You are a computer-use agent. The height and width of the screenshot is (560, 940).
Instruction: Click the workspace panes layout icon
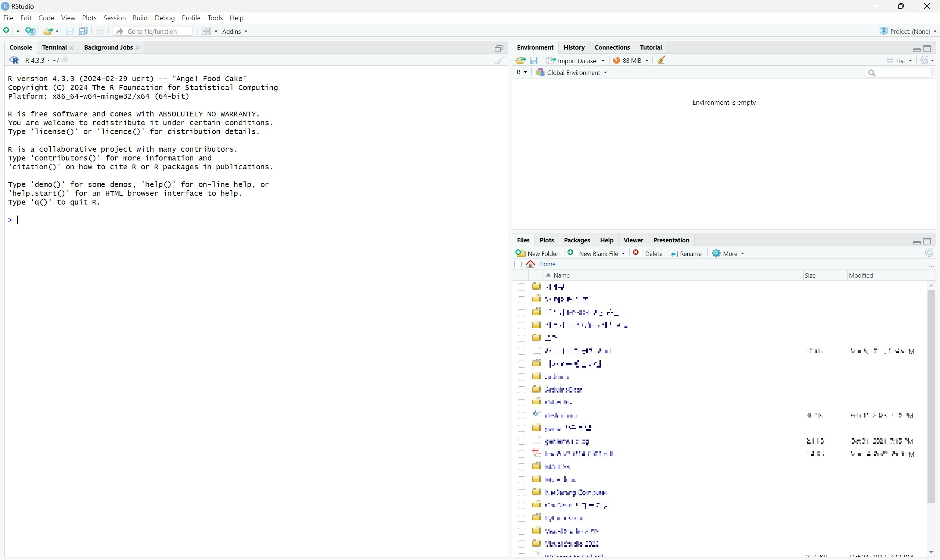206,31
